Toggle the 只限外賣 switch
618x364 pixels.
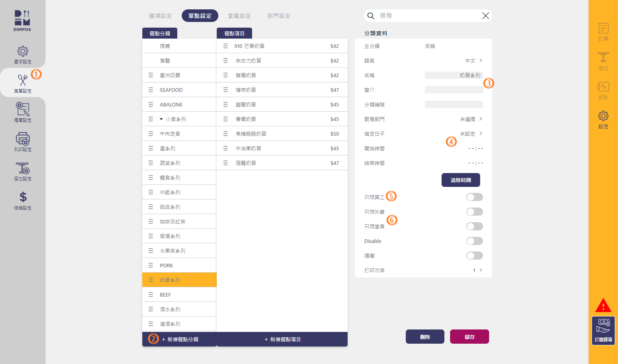(x=474, y=212)
